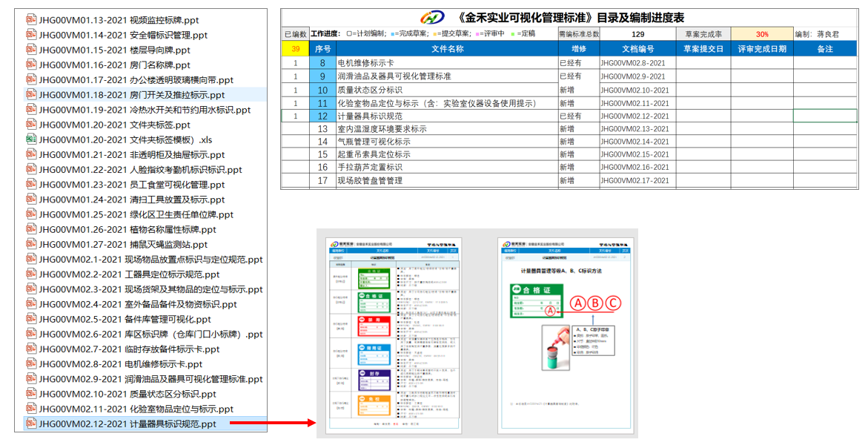Click the yellow cell showing 39
The width and height of the screenshot is (868, 448).
[x=296, y=49]
